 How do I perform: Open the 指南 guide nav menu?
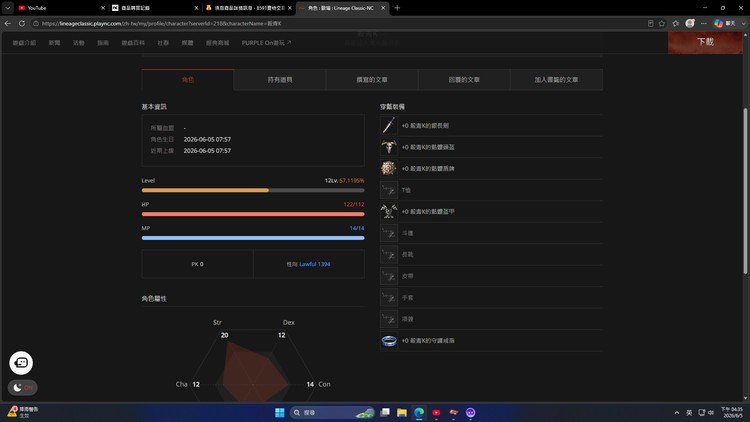pyautogui.click(x=103, y=43)
